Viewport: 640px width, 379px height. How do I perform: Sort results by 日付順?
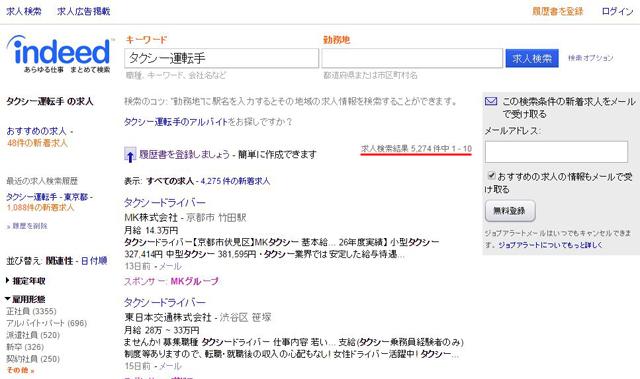click(94, 261)
